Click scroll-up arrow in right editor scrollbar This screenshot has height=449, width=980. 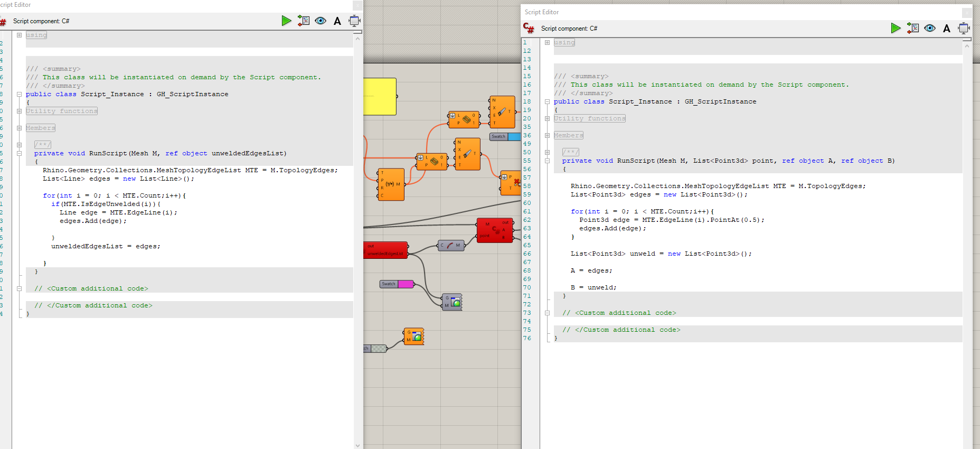point(967,46)
